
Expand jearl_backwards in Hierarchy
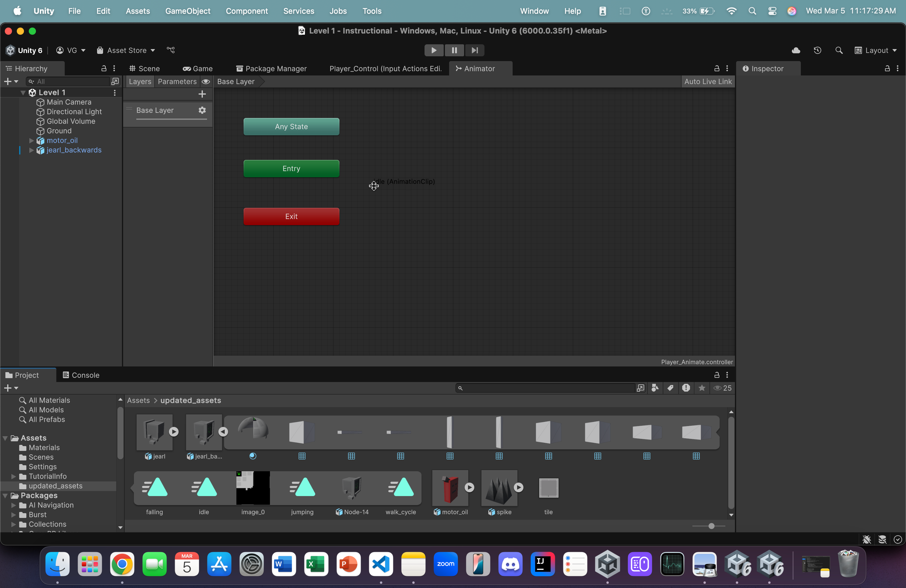click(x=31, y=150)
